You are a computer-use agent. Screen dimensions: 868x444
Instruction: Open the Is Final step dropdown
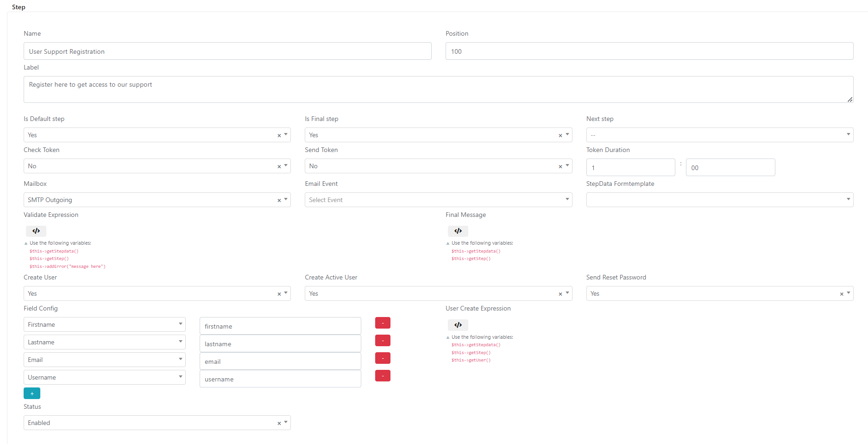point(438,135)
